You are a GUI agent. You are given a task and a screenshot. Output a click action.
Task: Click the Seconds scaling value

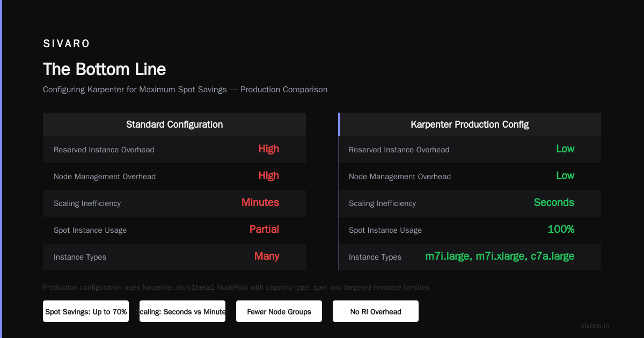pos(554,203)
